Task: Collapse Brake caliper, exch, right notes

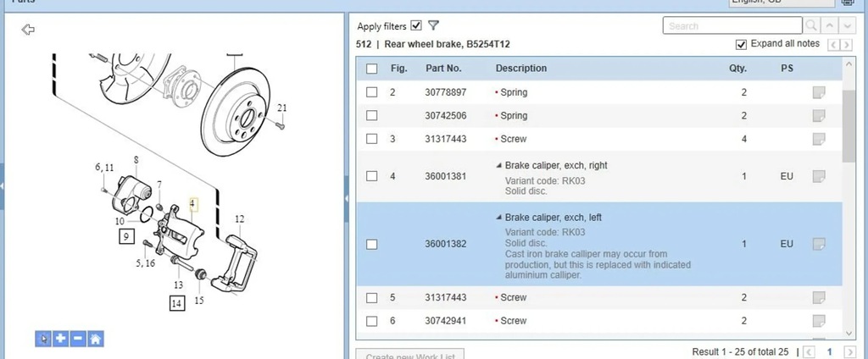Action: pyautogui.click(x=498, y=165)
